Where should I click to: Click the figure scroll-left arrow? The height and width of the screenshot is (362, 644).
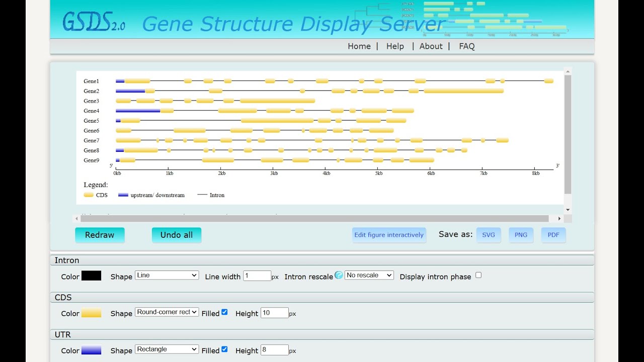click(x=77, y=218)
